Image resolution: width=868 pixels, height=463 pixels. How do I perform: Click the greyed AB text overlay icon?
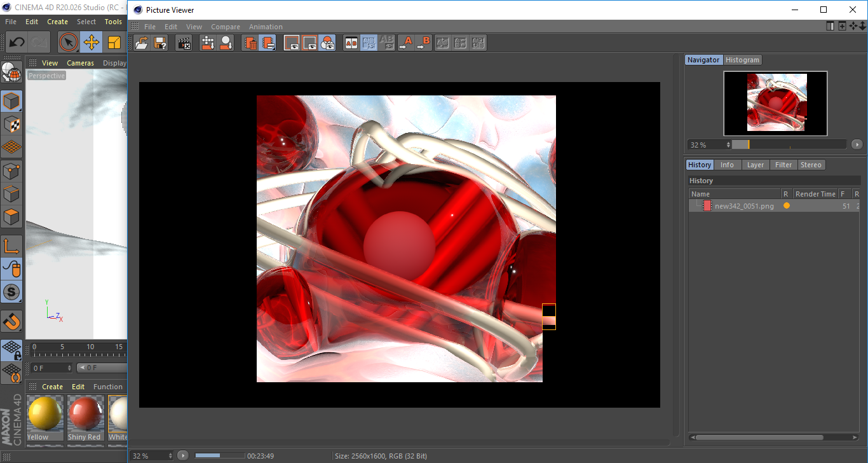pyautogui.click(x=478, y=43)
